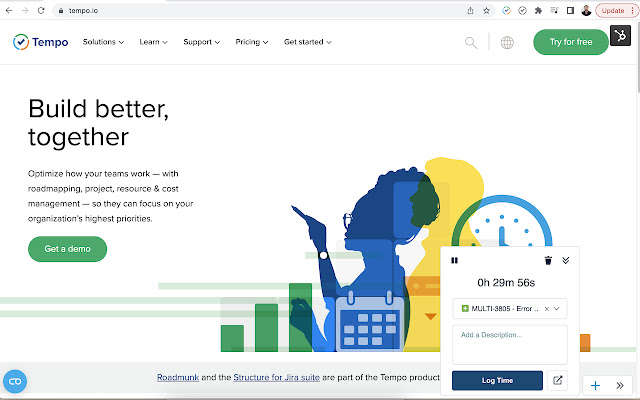The height and width of the screenshot is (400, 640).
Task: Click the 0h 29m 56s timer display
Action: tap(506, 283)
